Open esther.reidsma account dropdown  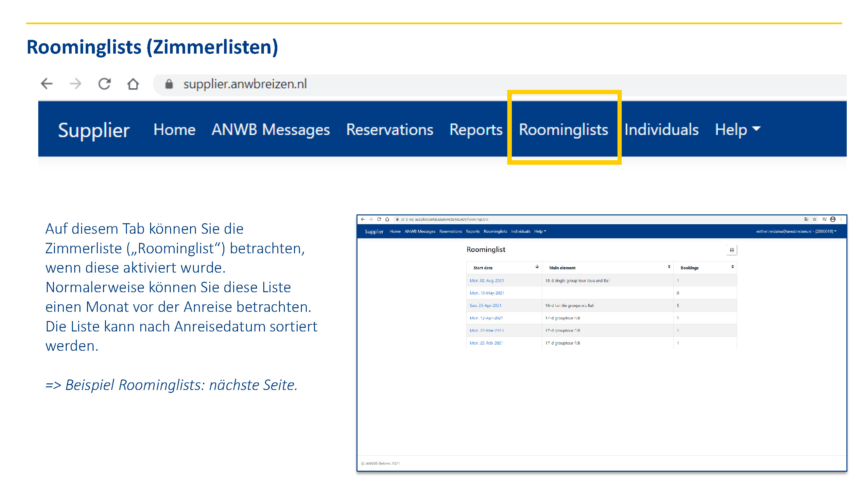(x=797, y=231)
